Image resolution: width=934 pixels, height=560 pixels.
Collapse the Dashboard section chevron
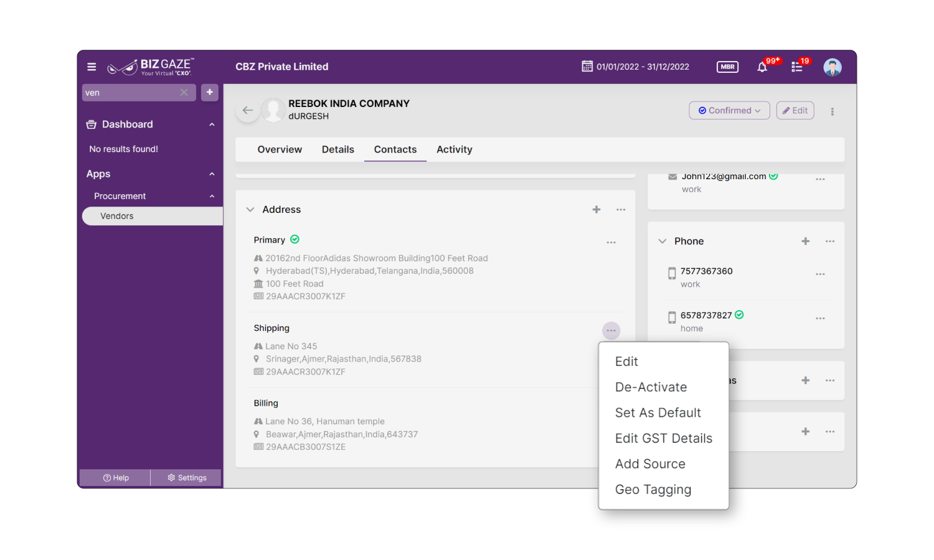coord(212,124)
